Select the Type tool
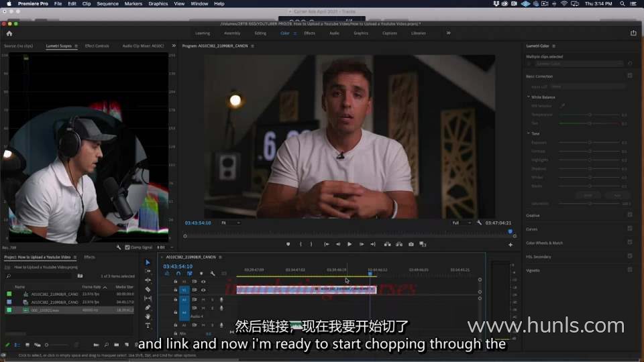 148,326
